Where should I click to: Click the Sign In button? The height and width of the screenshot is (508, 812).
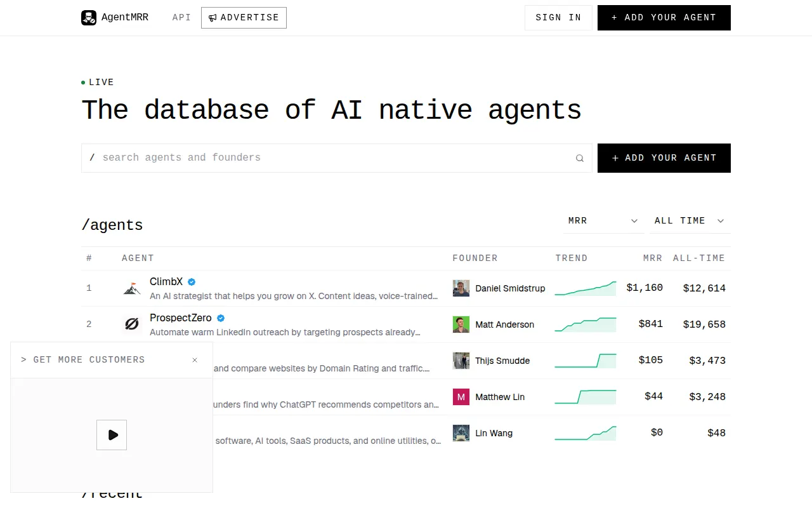click(x=558, y=18)
